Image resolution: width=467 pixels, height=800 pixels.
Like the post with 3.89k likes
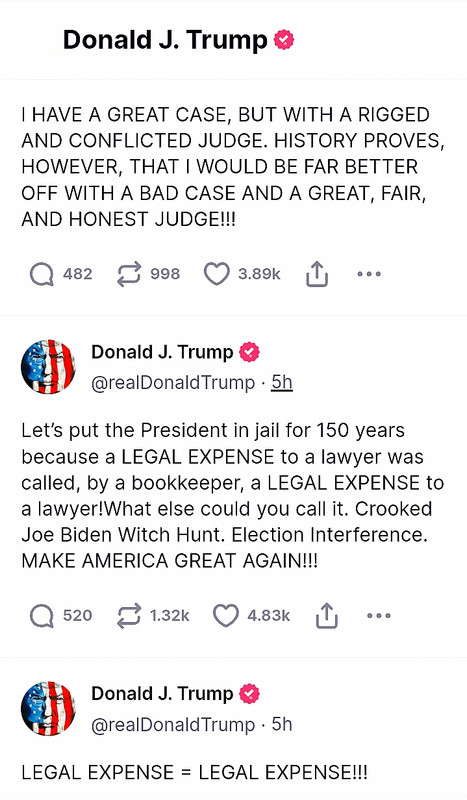216,274
